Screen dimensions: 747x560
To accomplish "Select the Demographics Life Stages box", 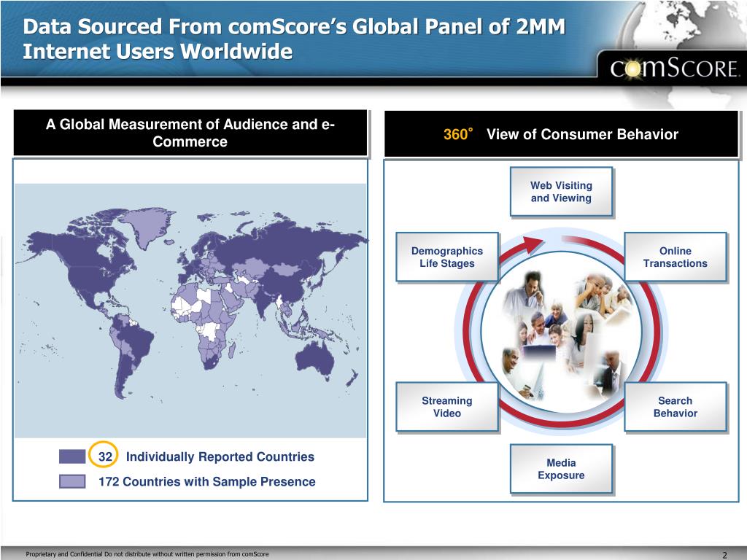I will pyautogui.click(x=447, y=257).
